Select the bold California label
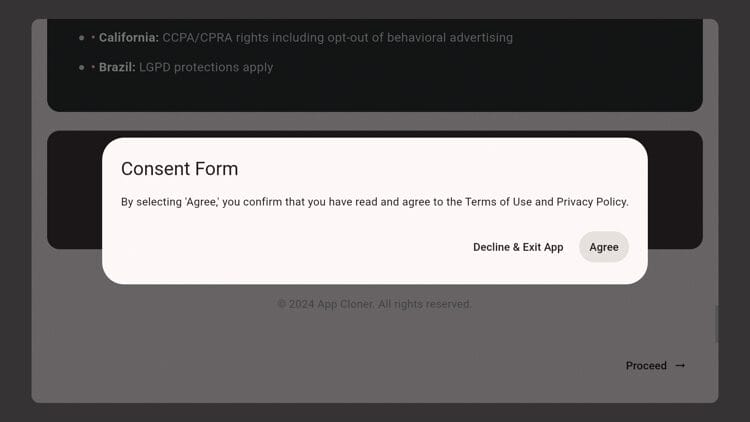 [128, 38]
